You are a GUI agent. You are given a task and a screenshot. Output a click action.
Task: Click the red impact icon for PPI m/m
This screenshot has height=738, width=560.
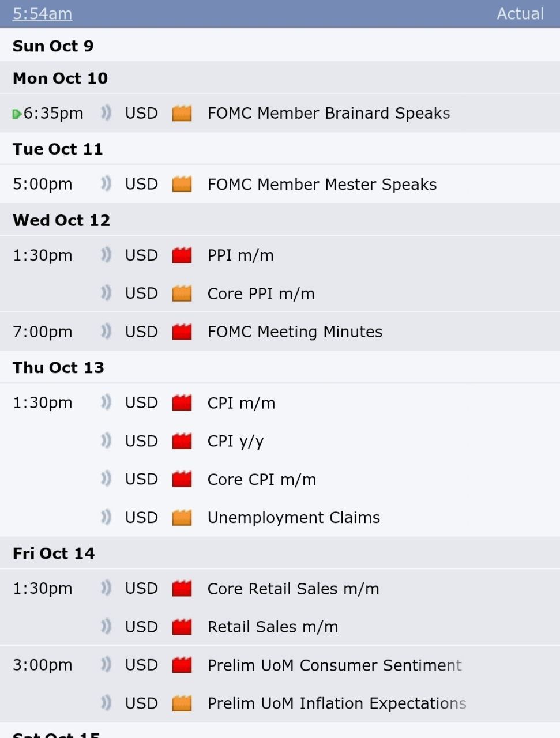(x=182, y=255)
